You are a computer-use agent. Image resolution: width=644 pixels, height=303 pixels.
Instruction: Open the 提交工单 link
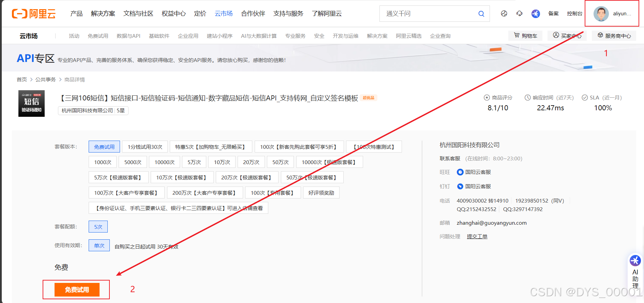[x=477, y=236]
